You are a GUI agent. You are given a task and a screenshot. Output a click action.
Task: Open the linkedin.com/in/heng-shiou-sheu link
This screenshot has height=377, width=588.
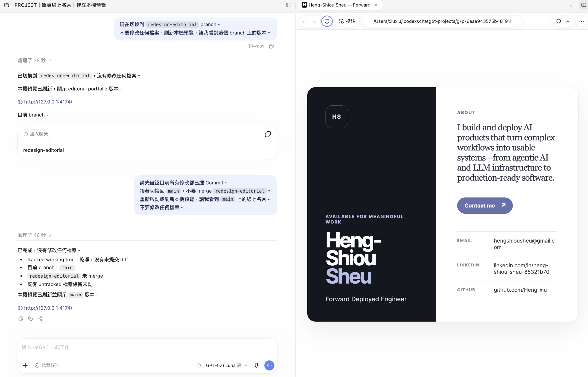point(521,269)
